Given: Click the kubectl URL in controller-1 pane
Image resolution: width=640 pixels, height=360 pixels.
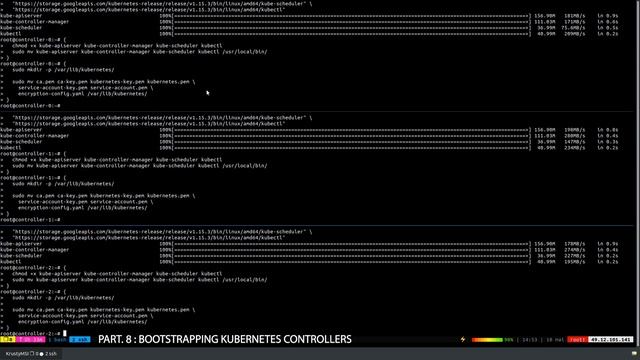Looking at the screenshot, I should coord(149,124).
